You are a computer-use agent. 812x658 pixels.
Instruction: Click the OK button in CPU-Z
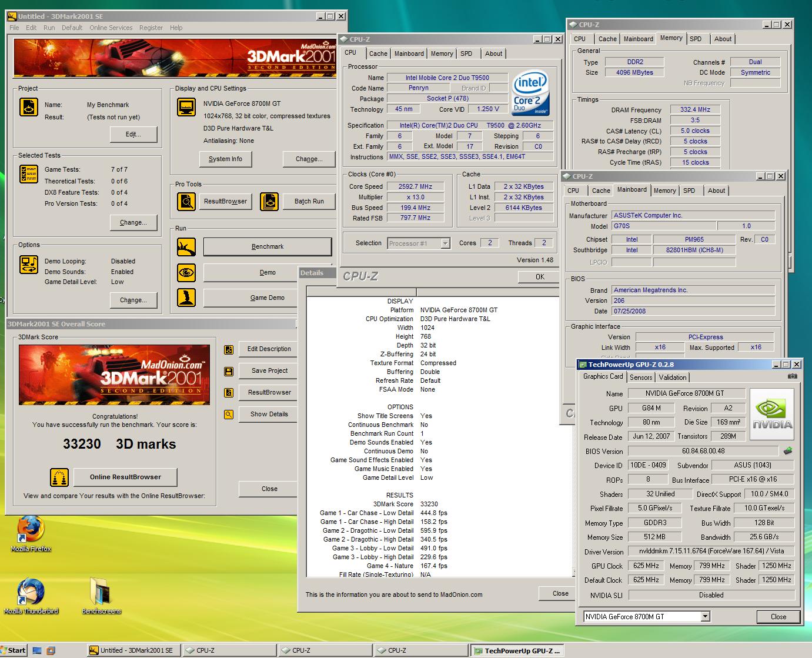tap(540, 277)
